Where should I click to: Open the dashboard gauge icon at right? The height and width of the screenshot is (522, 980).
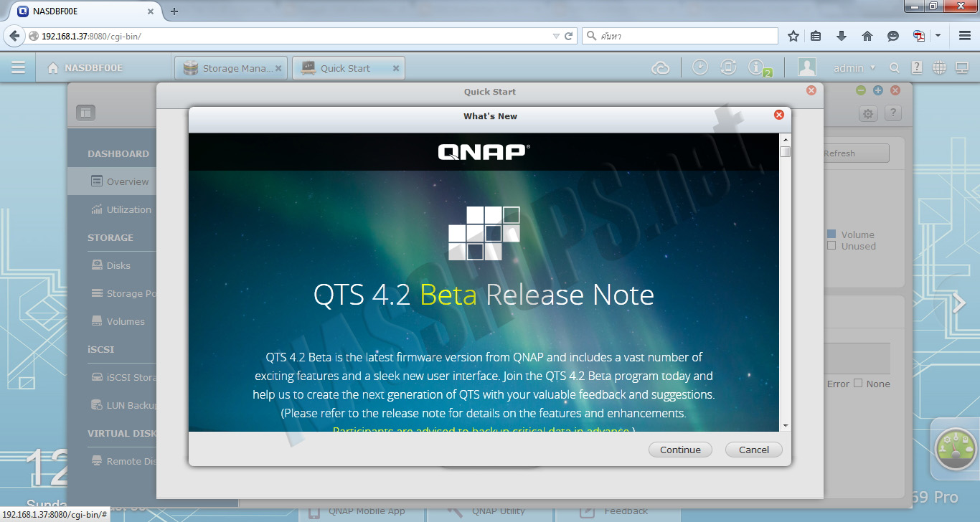pyautogui.click(x=956, y=449)
